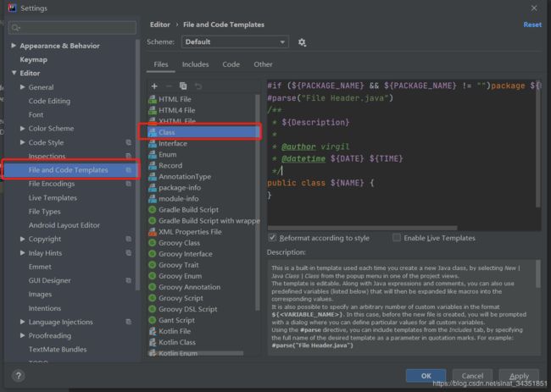Select the Record template icon
Viewport: 551px width, 392px height.
pos(152,166)
